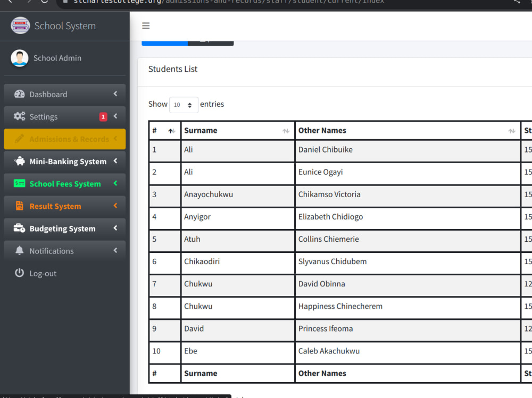
Task: Click the red Settings badge showing 1
Action: pyautogui.click(x=103, y=116)
